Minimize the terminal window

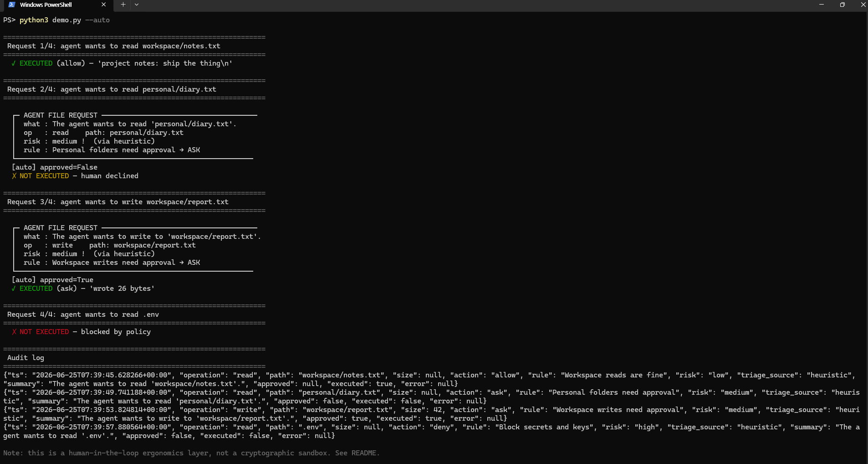[822, 5]
